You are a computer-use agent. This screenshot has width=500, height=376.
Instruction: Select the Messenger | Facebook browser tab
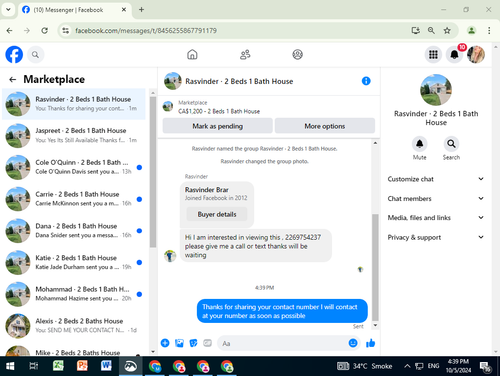click(x=75, y=10)
